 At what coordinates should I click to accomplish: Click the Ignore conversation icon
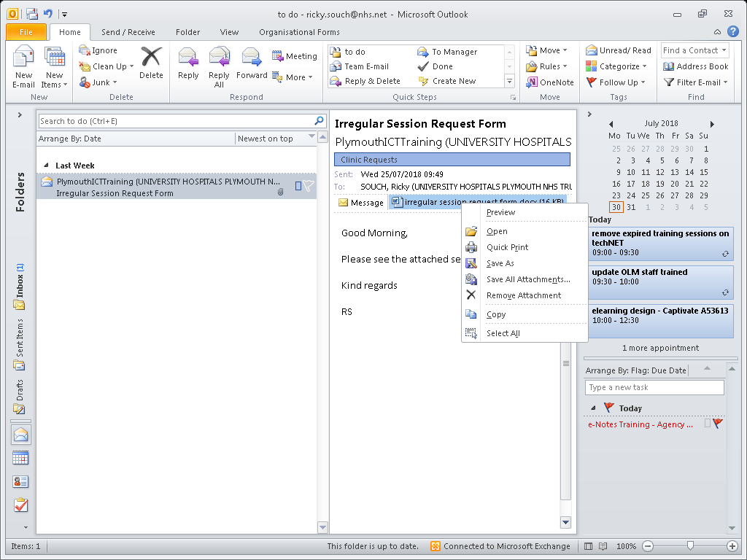tap(85, 50)
